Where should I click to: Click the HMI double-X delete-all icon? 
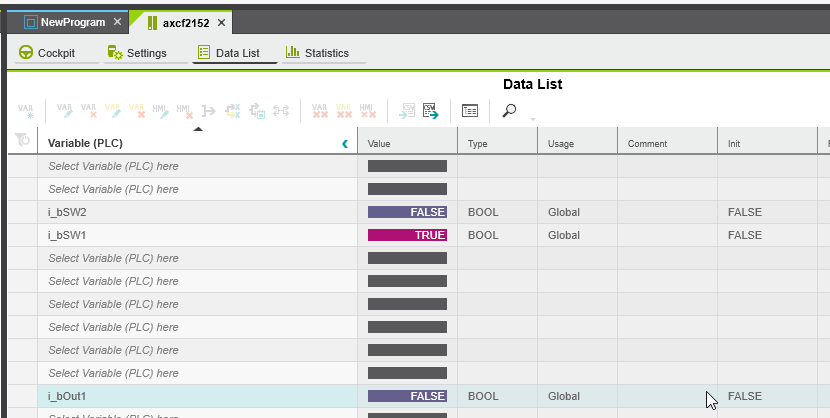click(367, 111)
